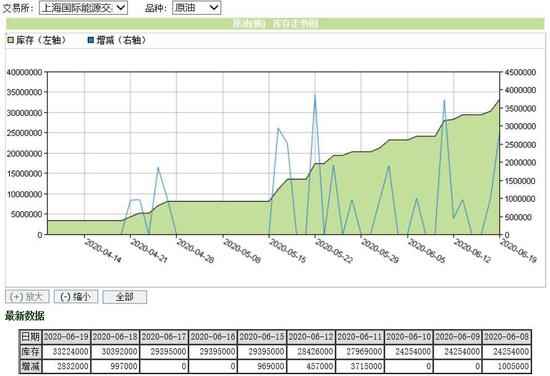Image resolution: width=550 pixels, height=376 pixels.
Task: Click the 全部 show all button
Action: click(125, 297)
